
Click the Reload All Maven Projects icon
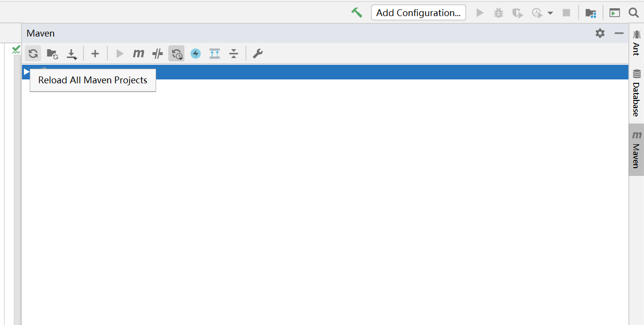click(x=33, y=54)
